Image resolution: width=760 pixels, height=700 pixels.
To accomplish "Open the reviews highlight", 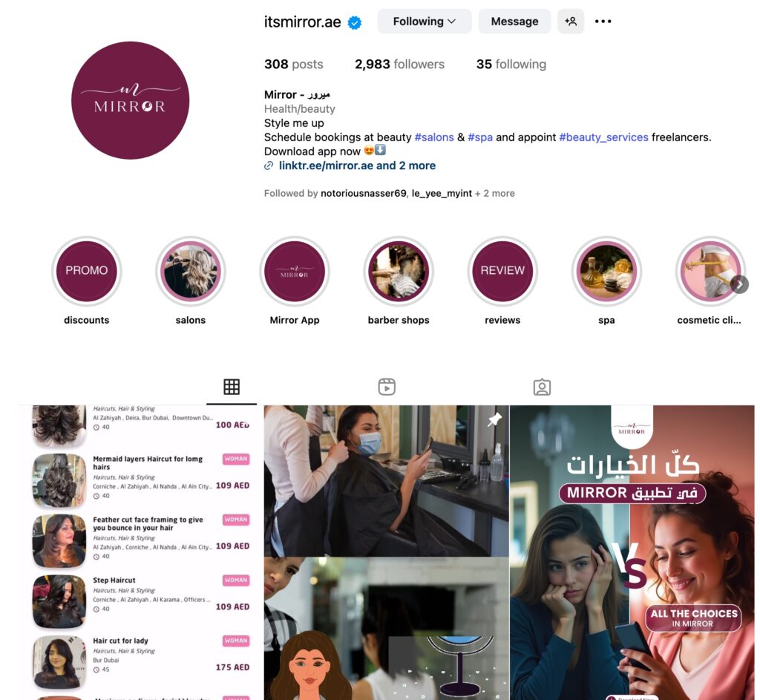I will tap(502, 271).
